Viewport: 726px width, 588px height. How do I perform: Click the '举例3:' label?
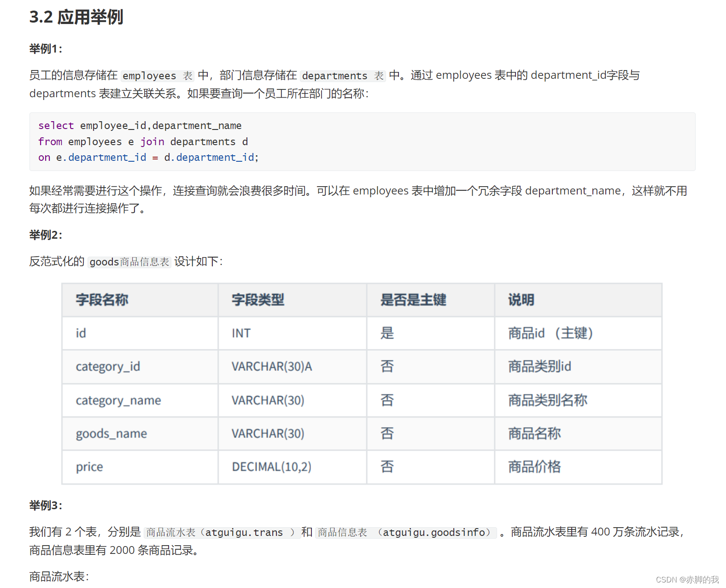[46, 506]
